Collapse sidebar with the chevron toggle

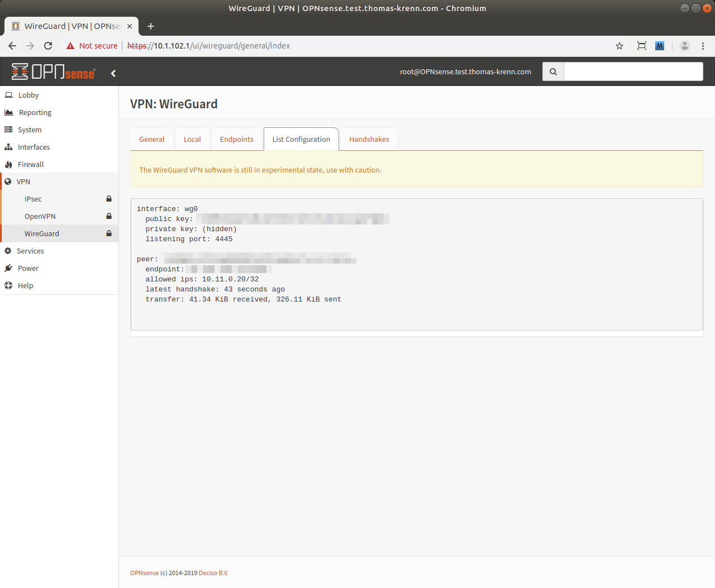click(113, 73)
